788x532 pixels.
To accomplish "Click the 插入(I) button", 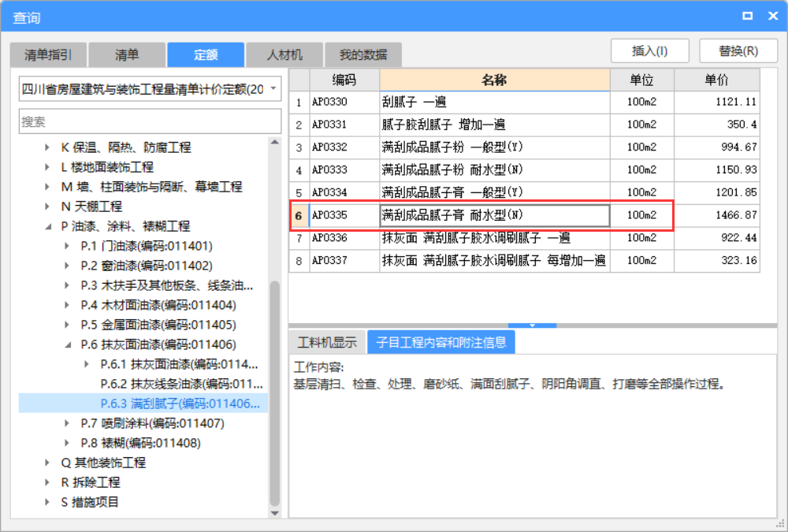I will point(650,50).
